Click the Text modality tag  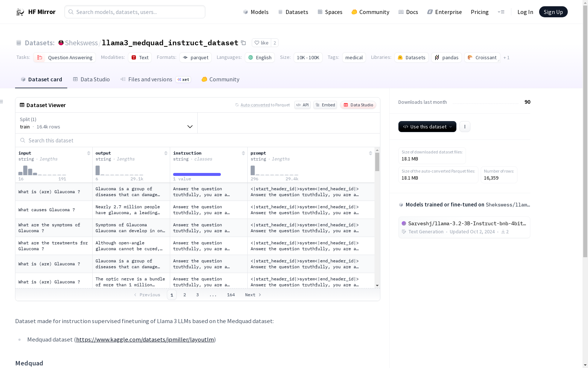click(140, 57)
